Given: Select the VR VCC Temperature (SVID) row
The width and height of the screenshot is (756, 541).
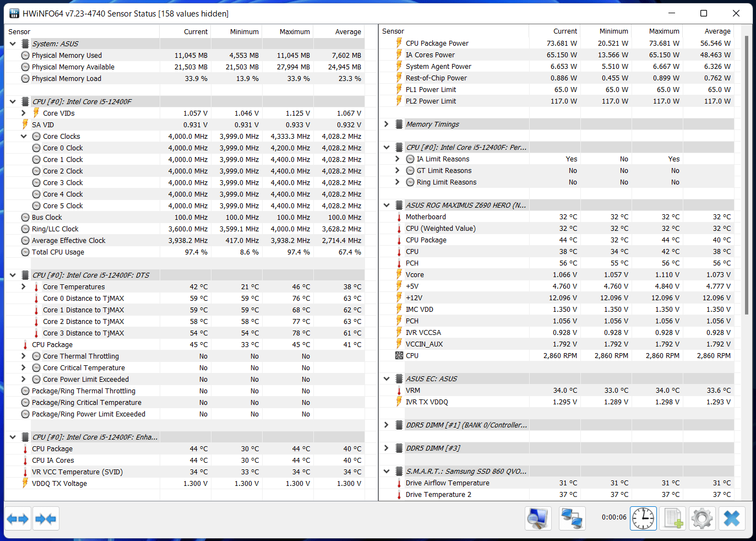Looking at the screenshot, I should (184, 472).
